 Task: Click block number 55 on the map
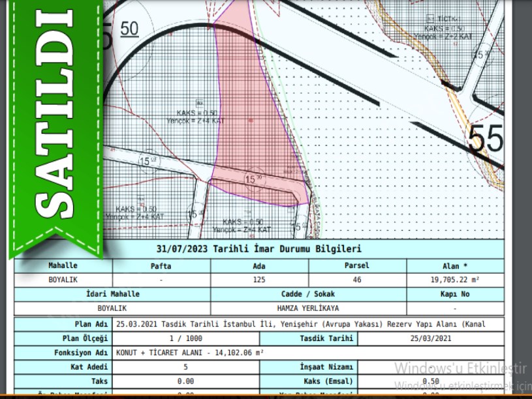[486, 140]
